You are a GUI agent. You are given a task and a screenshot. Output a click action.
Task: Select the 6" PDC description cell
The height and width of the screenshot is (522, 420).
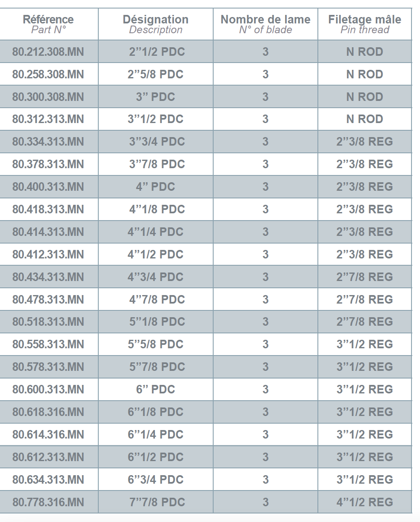pyautogui.click(x=156, y=390)
